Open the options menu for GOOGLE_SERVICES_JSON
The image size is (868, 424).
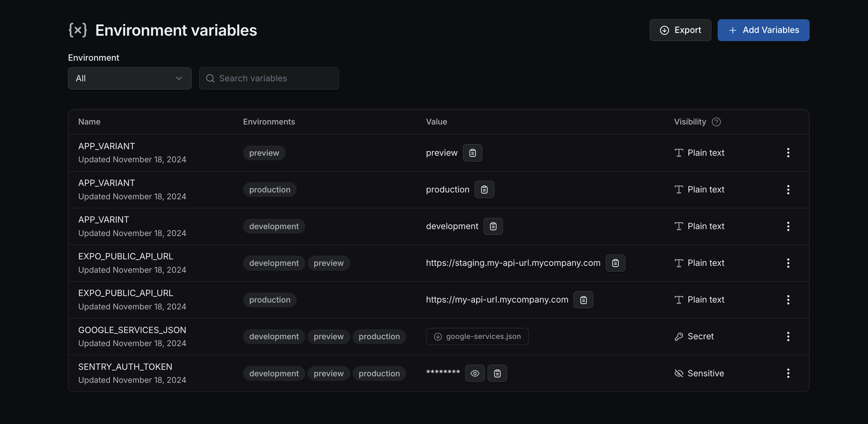click(x=788, y=337)
